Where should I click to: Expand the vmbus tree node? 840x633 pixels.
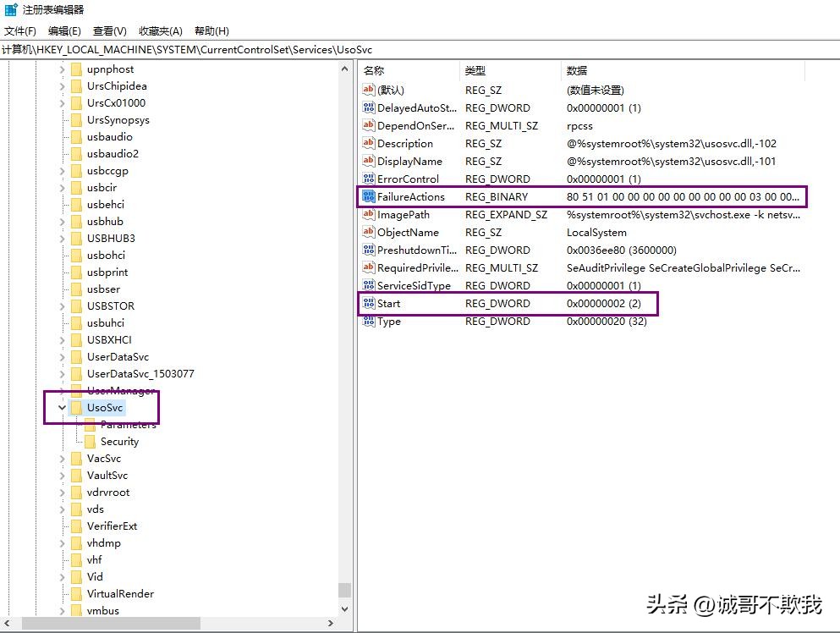(61, 610)
